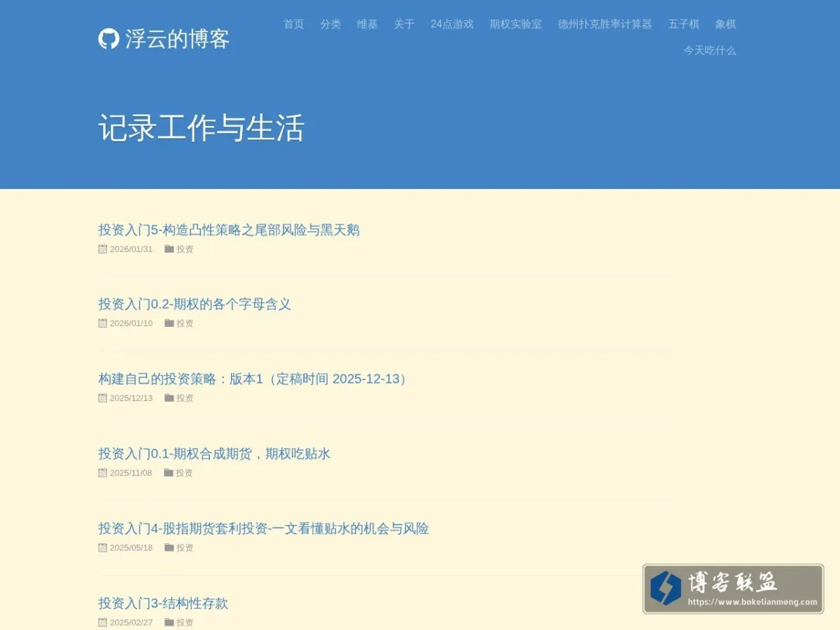The height and width of the screenshot is (630, 840).
Task: Open post 投资入门3-结构性存款
Action: [163, 603]
